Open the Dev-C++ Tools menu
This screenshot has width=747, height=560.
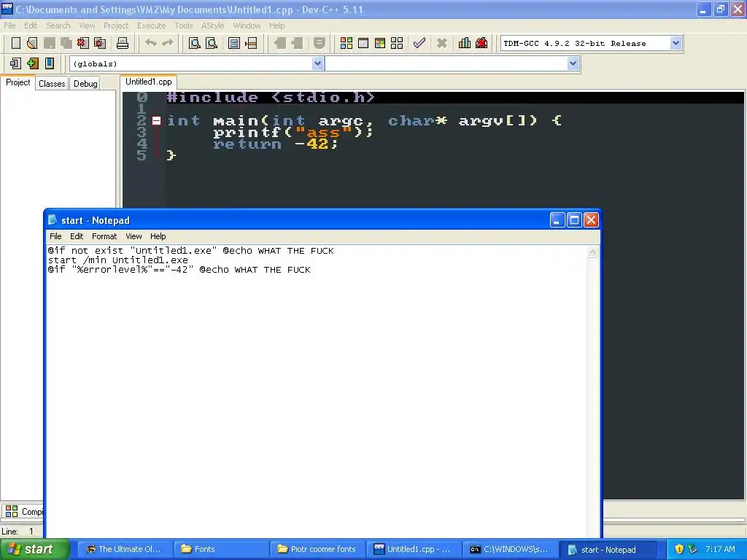[x=183, y=26]
